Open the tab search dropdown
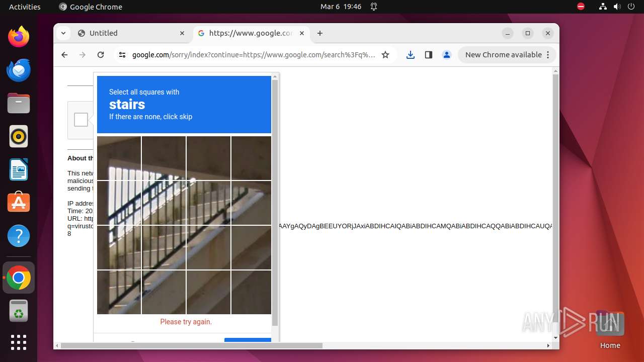The width and height of the screenshot is (644, 362). [x=63, y=33]
